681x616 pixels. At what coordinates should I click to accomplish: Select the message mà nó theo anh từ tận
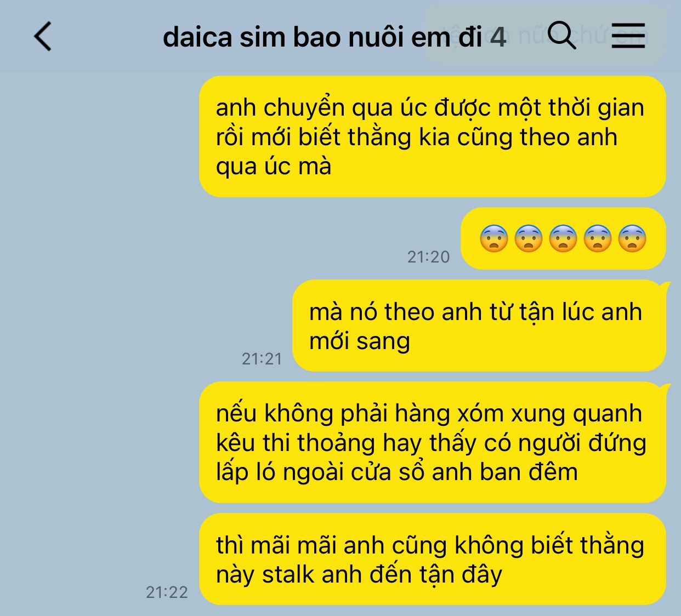click(480, 326)
